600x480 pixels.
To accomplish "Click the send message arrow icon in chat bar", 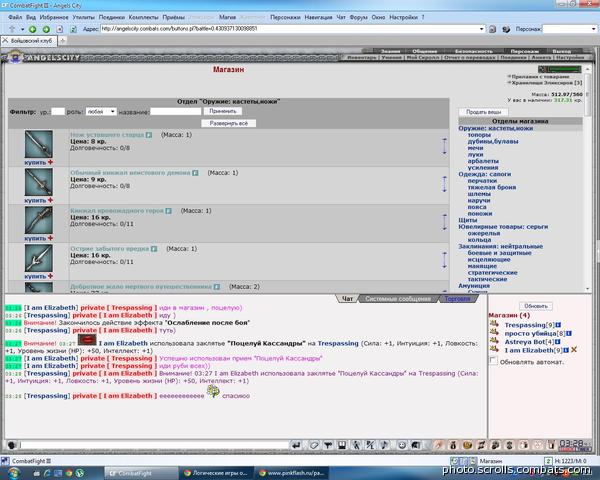I will pyautogui.click(x=296, y=445).
